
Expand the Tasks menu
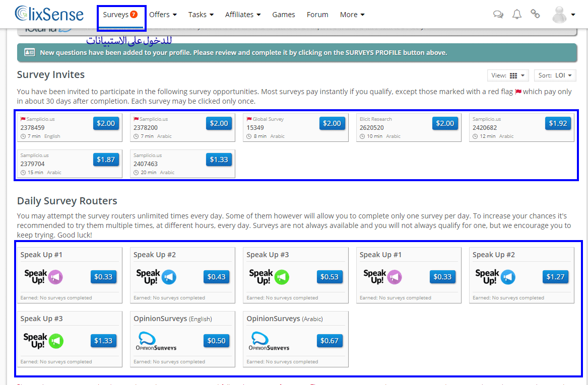(201, 15)
